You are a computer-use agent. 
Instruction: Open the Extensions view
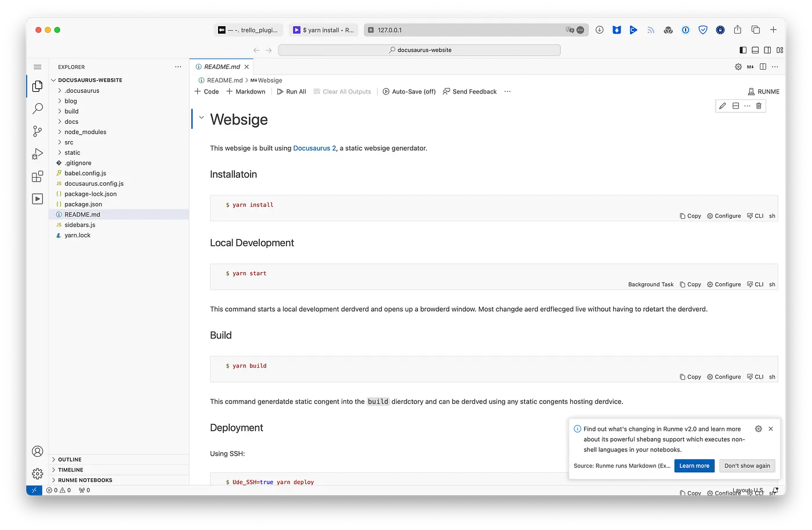[x=37, y=176]
